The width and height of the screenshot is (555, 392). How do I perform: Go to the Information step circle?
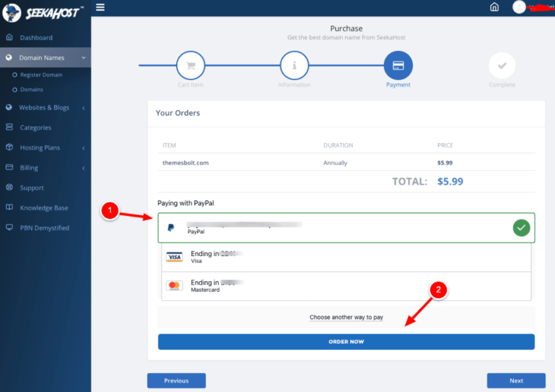click(x=294, y=66)
